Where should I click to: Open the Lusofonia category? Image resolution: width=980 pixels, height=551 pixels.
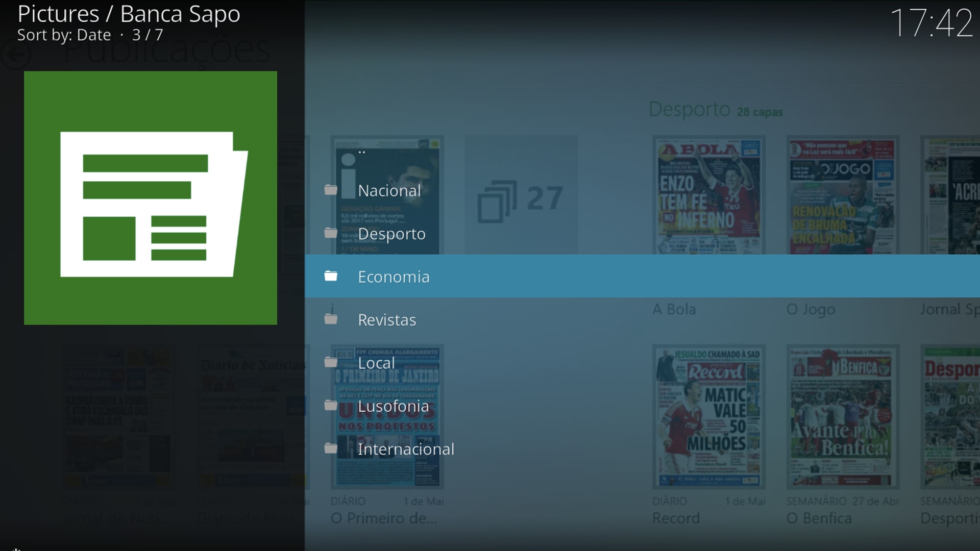pyautogui.click(x=393, y=406)
